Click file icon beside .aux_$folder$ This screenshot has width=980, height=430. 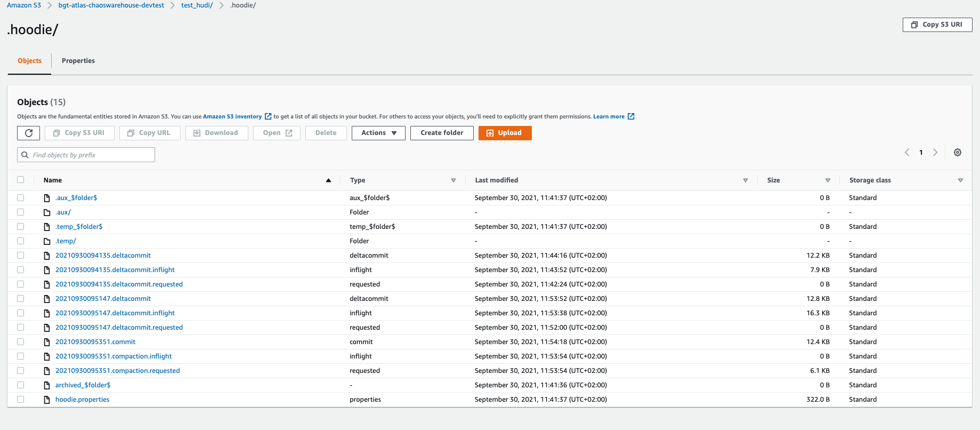47,198
